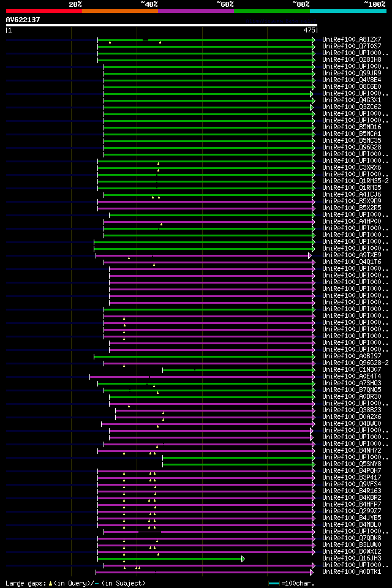Pick the UniRef100_Q5SNY8 hit name
This screenshot has height=588, width=392.
click(352, 464)
